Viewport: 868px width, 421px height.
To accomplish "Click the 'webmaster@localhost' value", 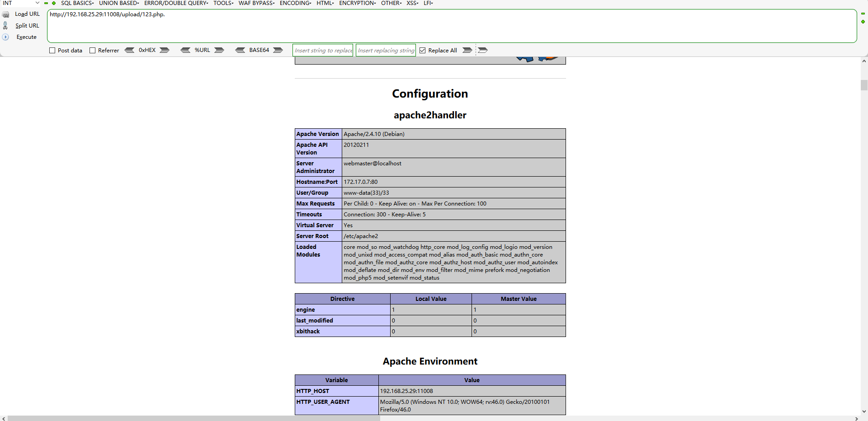I will tap(373, 164).
